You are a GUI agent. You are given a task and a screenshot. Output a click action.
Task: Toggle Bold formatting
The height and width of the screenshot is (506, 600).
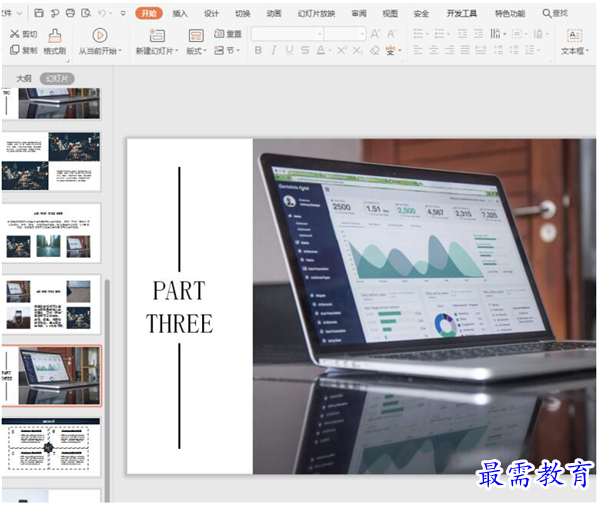pos(258,50)
